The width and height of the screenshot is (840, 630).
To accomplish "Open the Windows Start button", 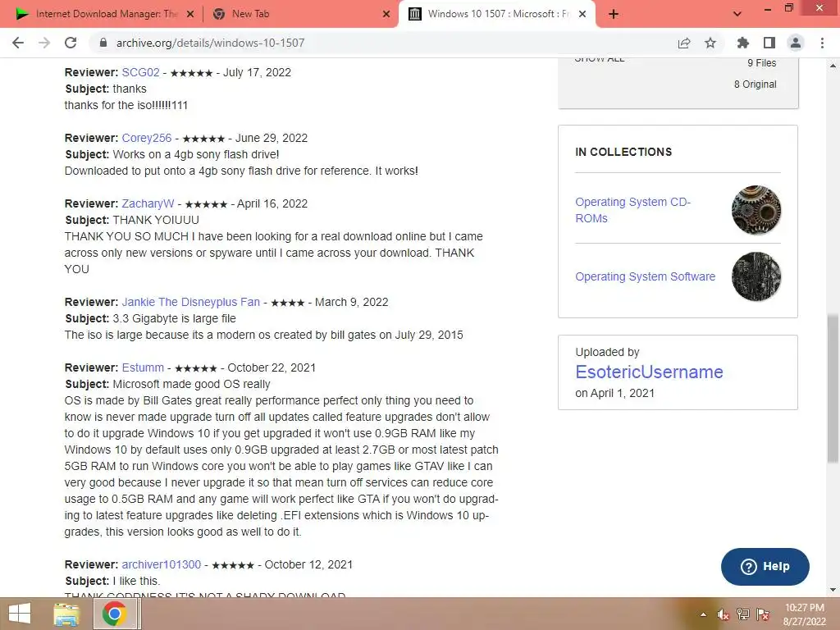I will coord(20,614).
